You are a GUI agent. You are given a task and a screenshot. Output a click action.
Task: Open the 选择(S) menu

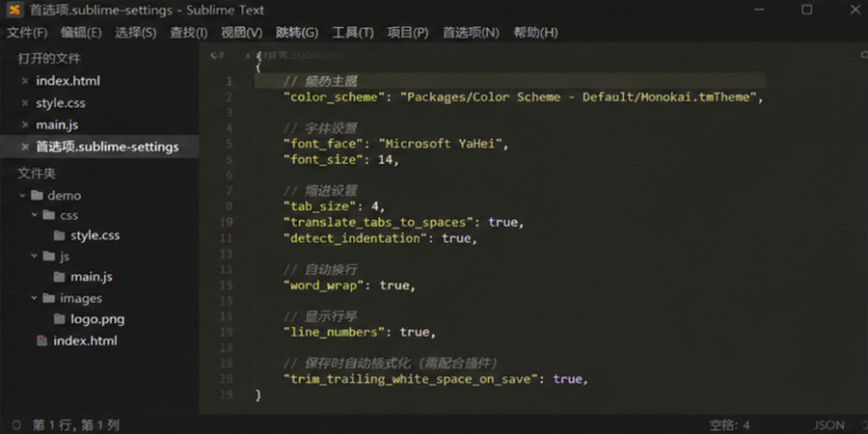[136, 33]
